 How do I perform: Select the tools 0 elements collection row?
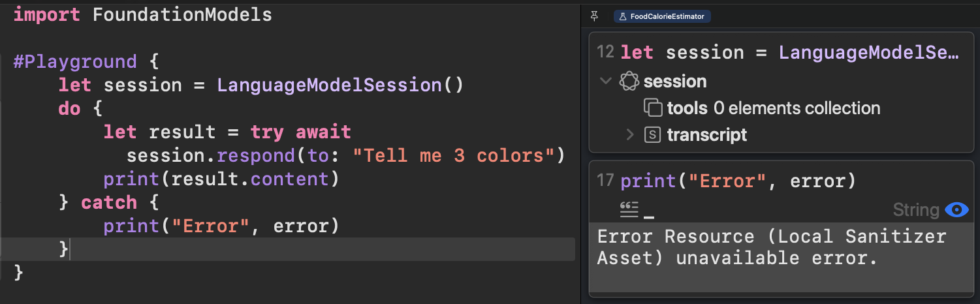[762, 108]
